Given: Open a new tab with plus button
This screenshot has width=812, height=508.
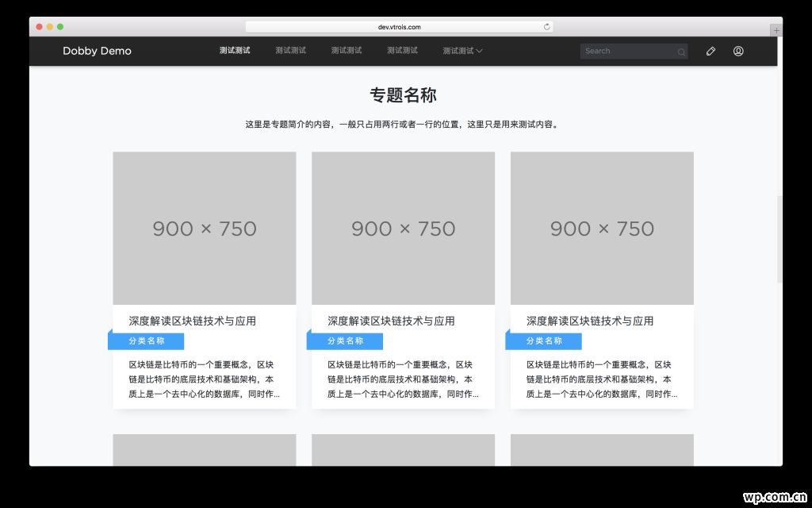Looking at the screenshot, I should point(776,31).
